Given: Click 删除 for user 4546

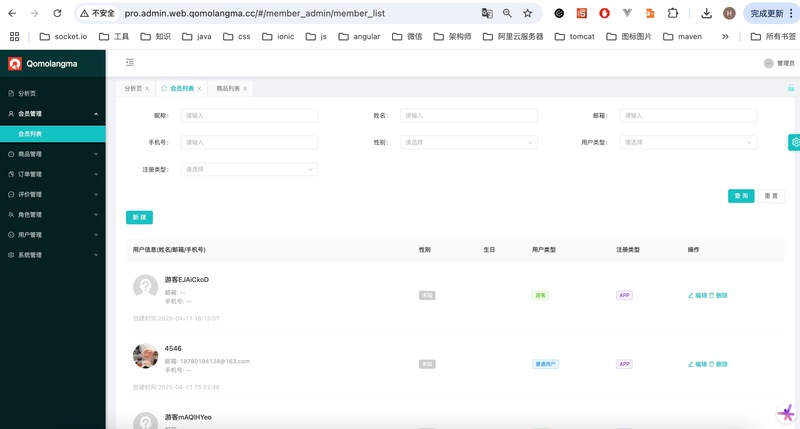Looking at the screenshot, I should pyautogui.click(x=718, y=364).
